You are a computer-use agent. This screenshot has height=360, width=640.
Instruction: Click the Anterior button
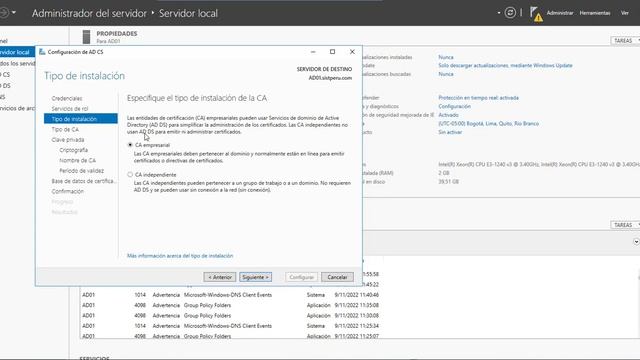[x=220, y=277]
